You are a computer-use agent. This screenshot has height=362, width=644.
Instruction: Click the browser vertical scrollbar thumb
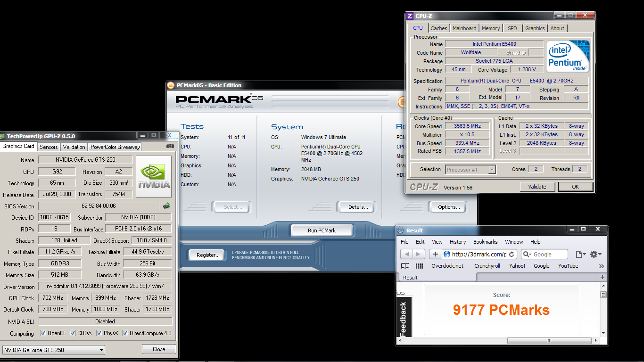click(603, 295)
